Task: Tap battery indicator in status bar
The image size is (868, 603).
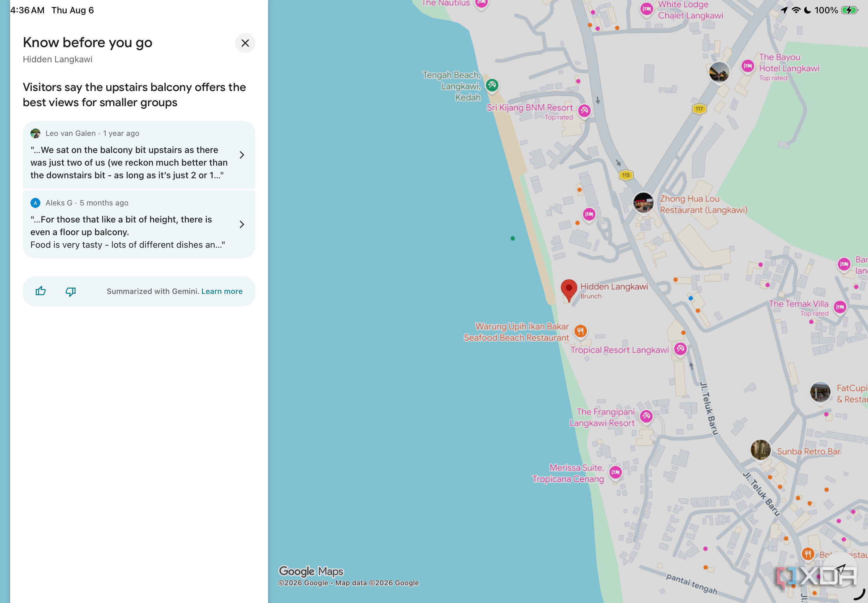Action: point(849,10)
